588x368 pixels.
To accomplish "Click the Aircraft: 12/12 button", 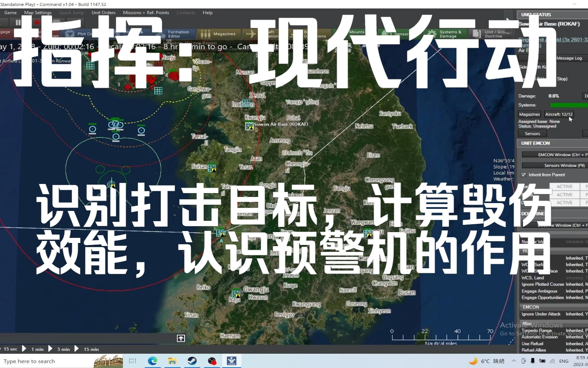I will (x=559, y=114).
